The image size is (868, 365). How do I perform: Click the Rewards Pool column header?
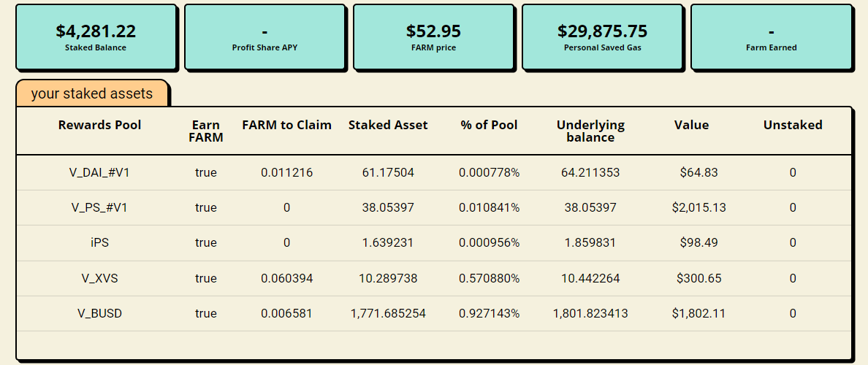[99, 125]
